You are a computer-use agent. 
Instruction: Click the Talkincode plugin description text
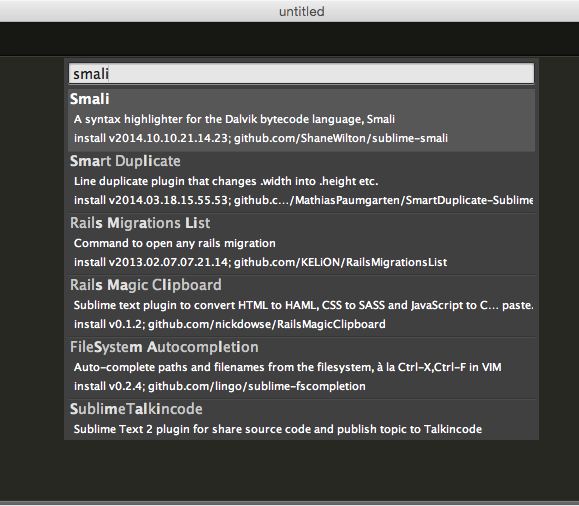[x=278, y=429]
